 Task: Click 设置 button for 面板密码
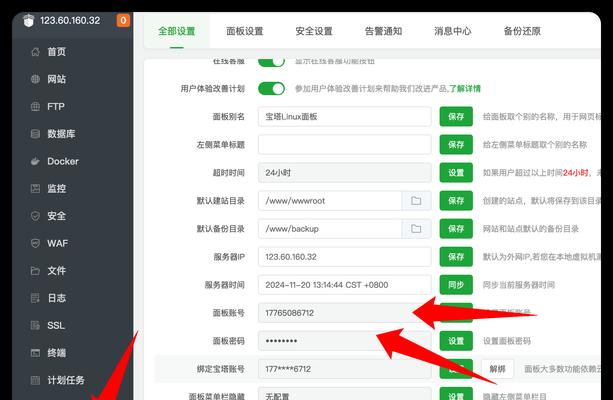[x=456, y=341]
